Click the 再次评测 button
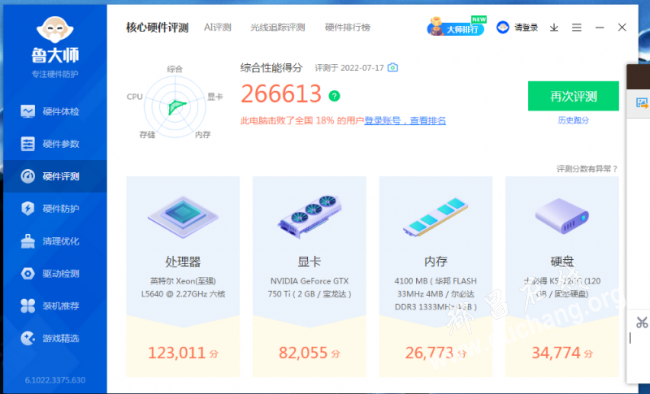Viewport: 650px width, 394px height. (x=573, y=96)
